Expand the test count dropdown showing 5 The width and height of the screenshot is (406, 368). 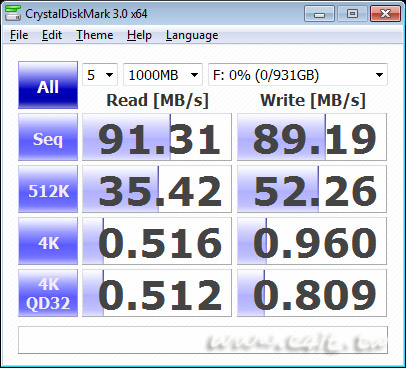point(100,75)
